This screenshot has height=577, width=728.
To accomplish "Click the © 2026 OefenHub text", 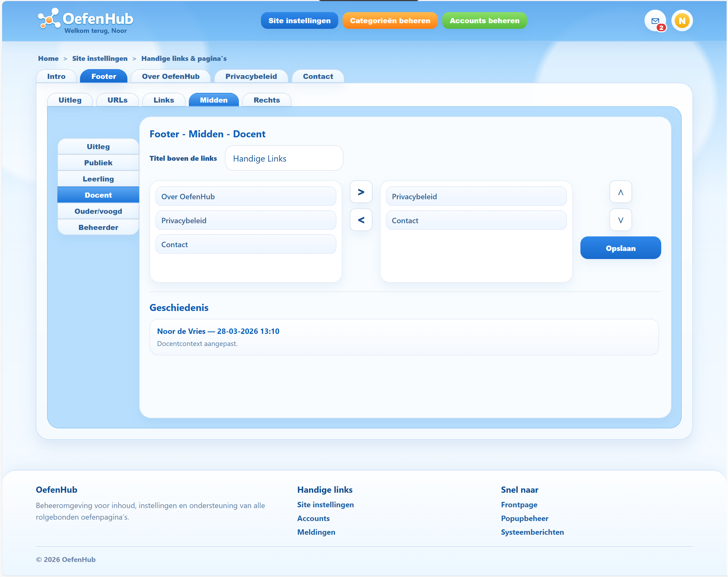I will tap(66, 559).
